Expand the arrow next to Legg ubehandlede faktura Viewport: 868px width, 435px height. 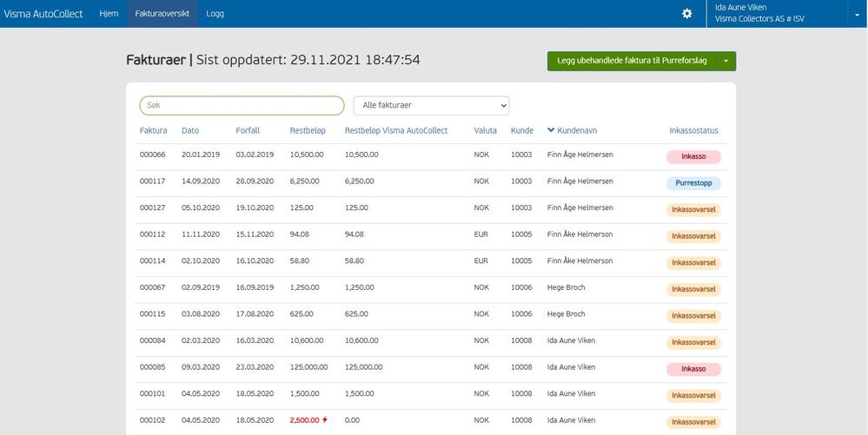(726, 62)
